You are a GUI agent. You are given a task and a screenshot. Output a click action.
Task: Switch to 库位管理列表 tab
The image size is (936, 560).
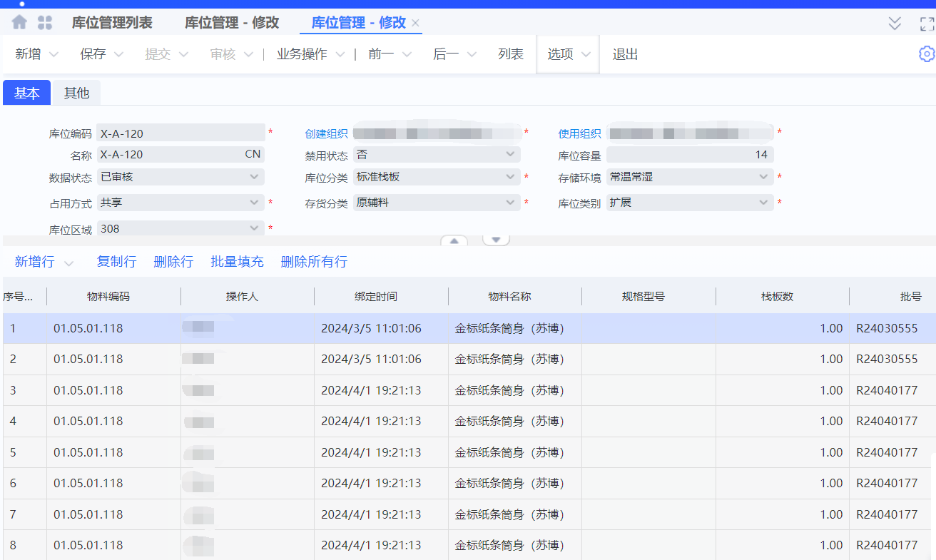click(112, 23)
